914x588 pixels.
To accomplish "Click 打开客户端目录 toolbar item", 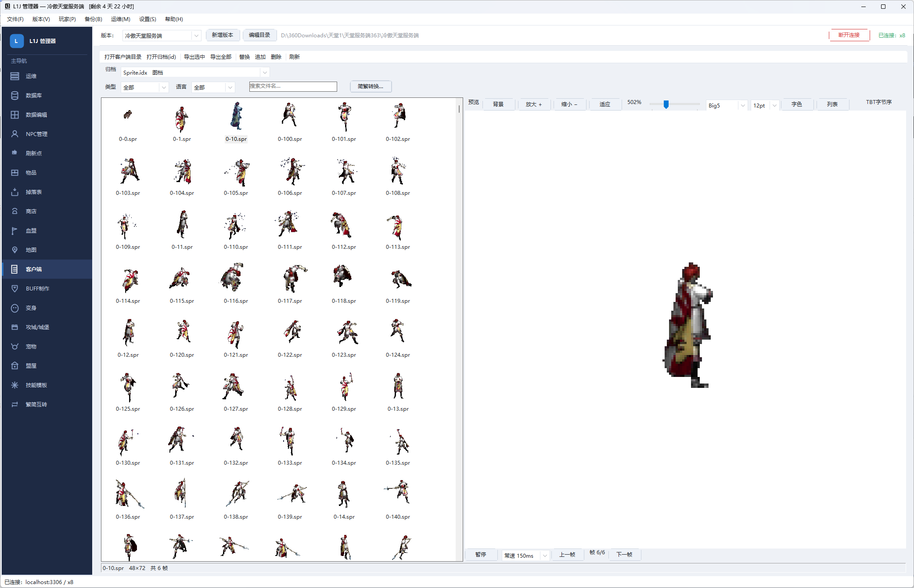I will [x=123, y=57].
